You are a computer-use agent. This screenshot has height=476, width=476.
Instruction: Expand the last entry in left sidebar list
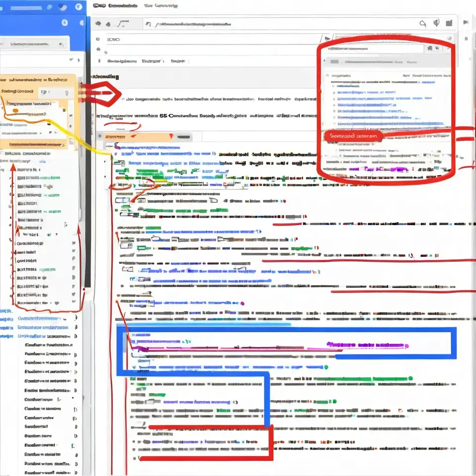pyautogui.click(x=76, y=472)
